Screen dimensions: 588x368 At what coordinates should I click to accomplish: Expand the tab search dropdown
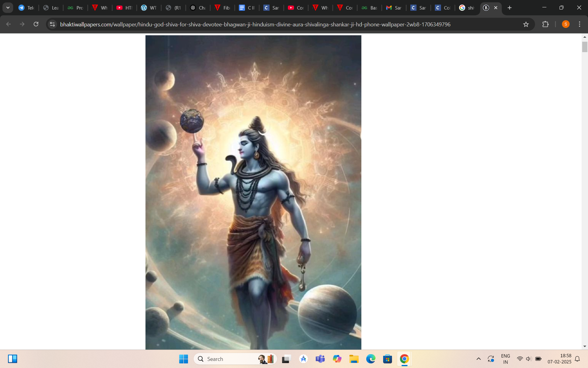coord(8,8)
